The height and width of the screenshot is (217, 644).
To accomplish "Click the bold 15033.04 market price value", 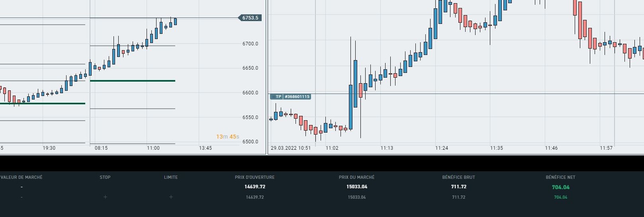I will click(x=357, y=187).
